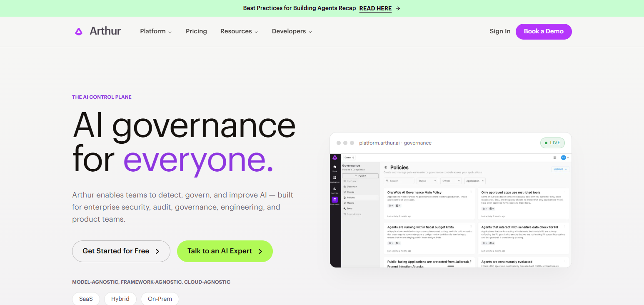
Task: Open the Demo workspace switcher
Action: click(x=349, y=157)
